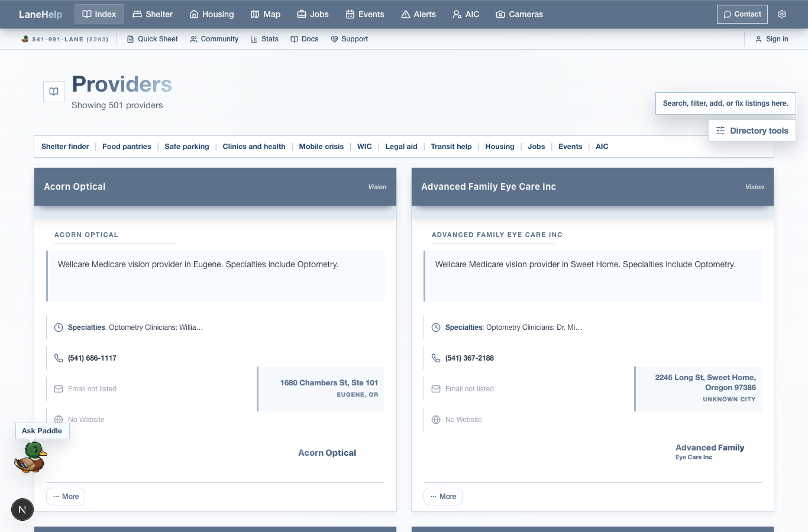Open the Docs link
The height and width of the screenshot is (532, 808).
click(305, 39)
